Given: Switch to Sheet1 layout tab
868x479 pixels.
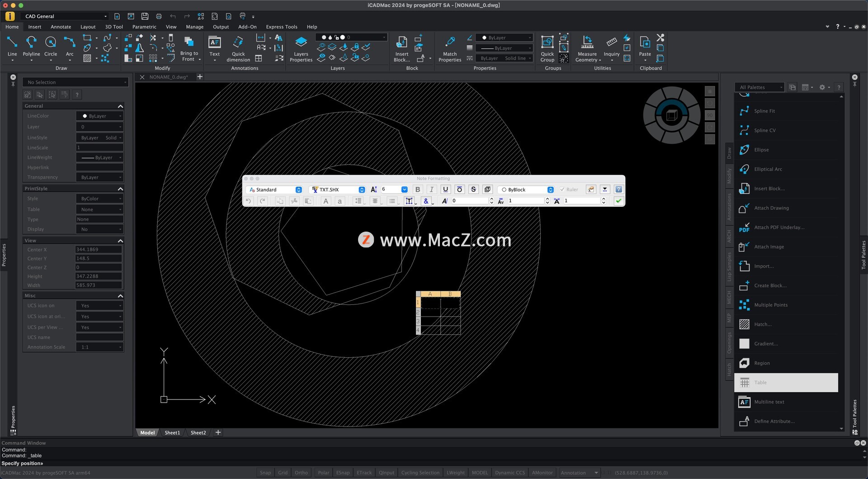Looking at the screenshot, I should [x=172, y=433].
